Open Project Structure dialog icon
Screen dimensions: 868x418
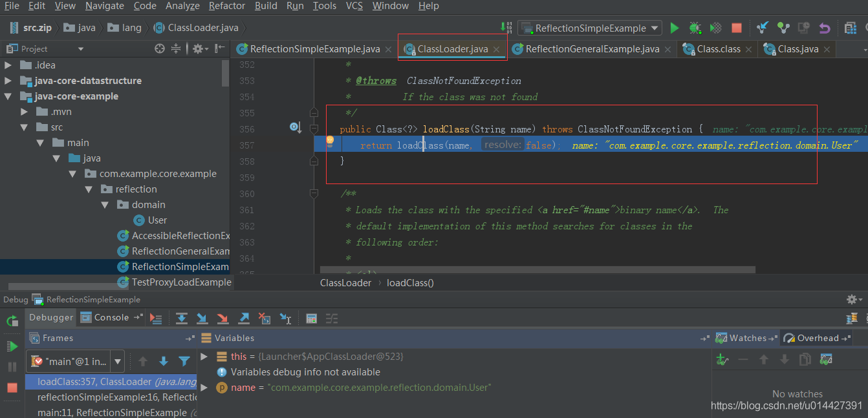point(850,28)
